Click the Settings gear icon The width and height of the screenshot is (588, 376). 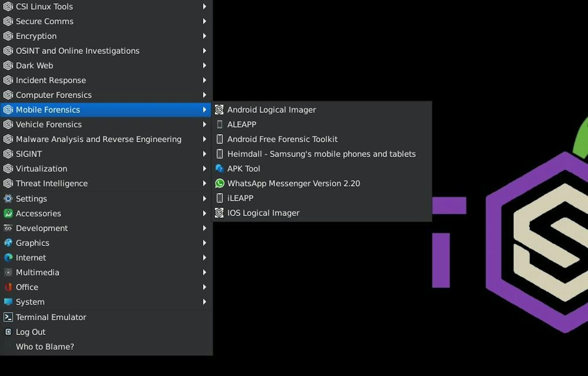point(8,198)
